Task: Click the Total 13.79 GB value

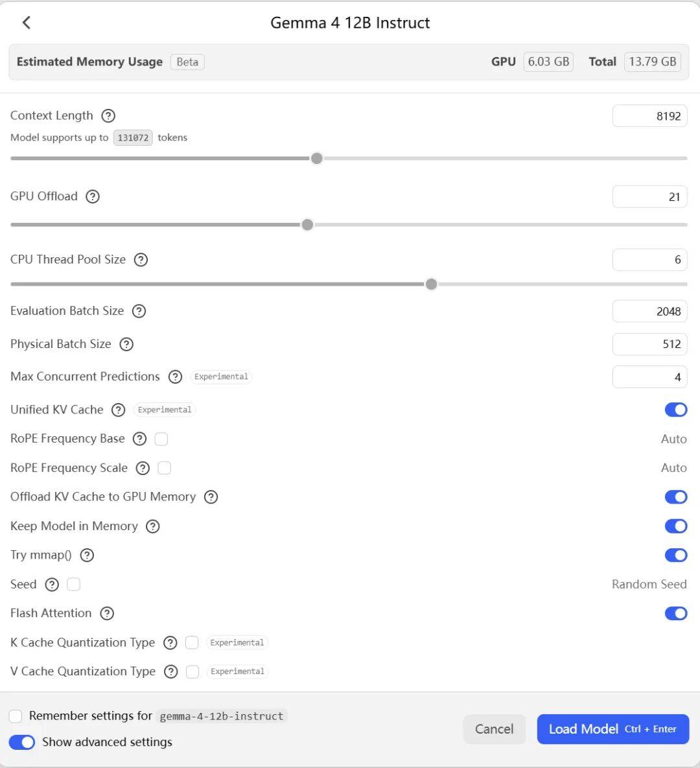Action: pos(653,62)
